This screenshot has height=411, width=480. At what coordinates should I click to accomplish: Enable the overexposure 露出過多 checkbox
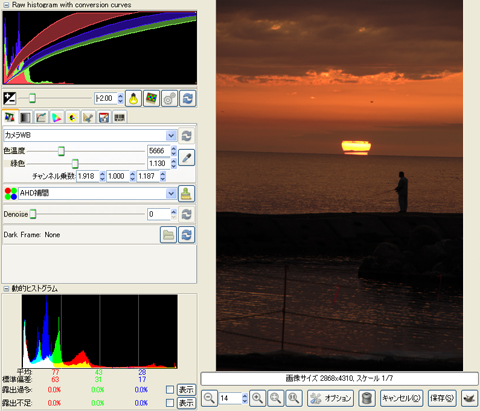[x=170, y=390]
